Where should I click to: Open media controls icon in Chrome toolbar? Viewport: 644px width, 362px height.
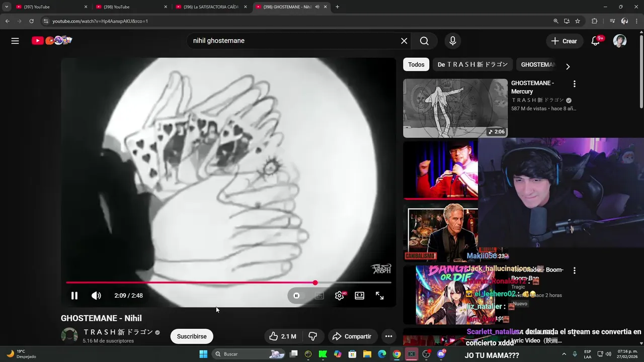(612, 21)
